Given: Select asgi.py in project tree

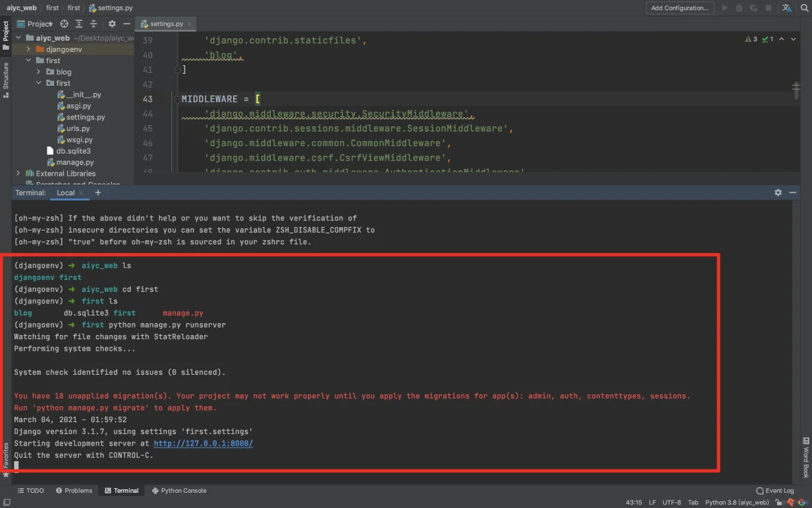Looking at the screenshot, I should pyautogui.click(x=74, y=106).
